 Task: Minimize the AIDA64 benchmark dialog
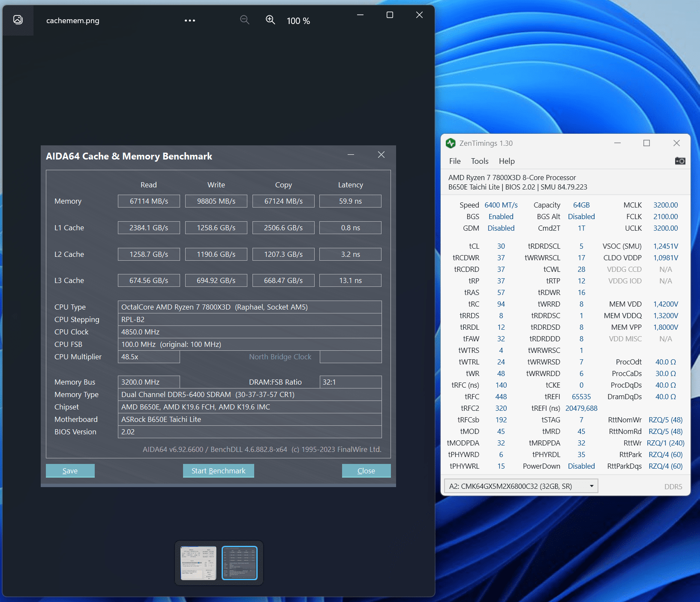(x=351, y=155)
